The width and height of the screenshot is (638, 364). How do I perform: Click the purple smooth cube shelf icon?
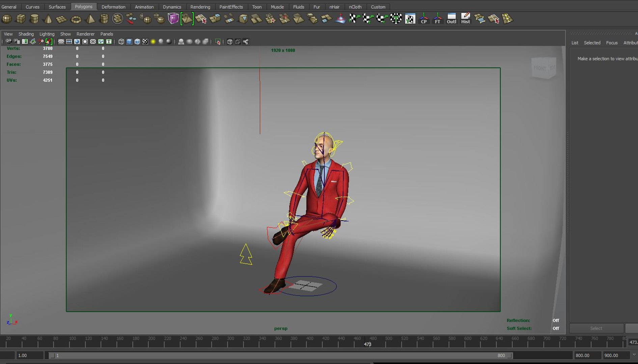click(173, 19)
